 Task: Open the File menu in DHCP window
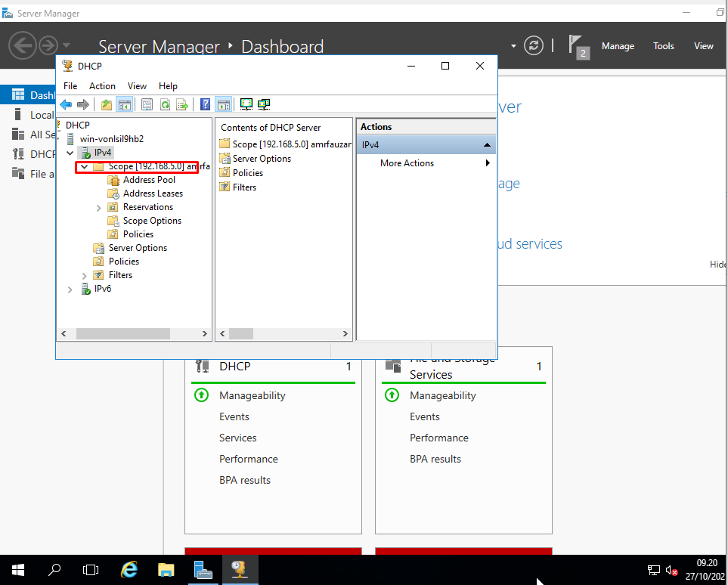pyautogui.click(x=70, y=86)
